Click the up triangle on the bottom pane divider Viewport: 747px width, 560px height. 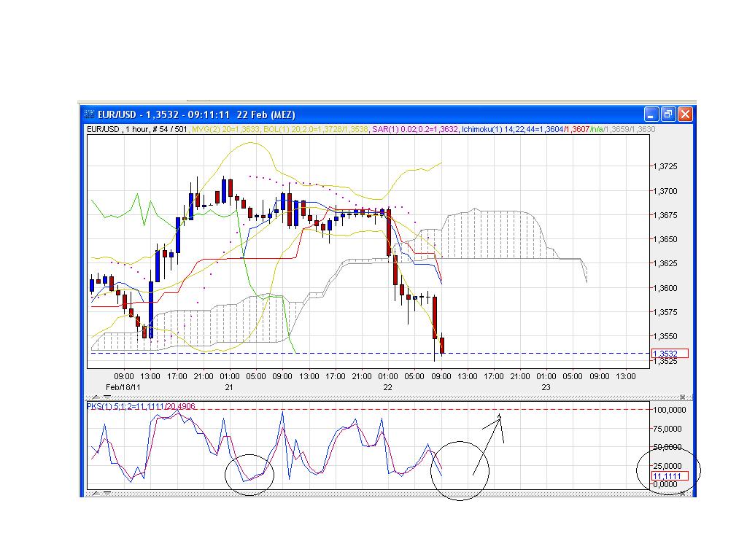(x=95, y=494)
